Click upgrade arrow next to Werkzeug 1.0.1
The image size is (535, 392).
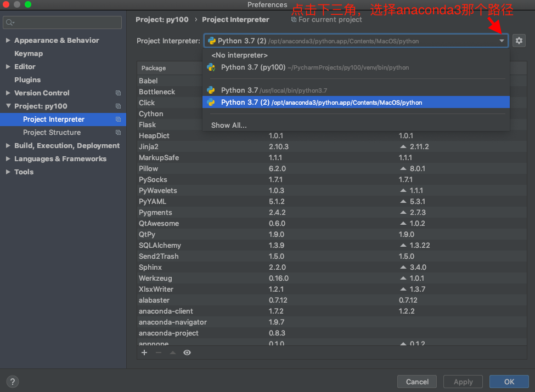(x=403, y=278)
